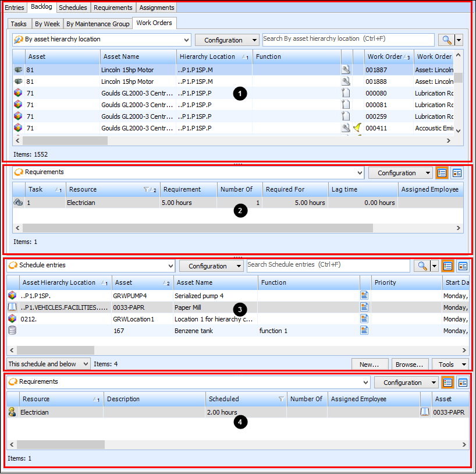The image size is (476, 474).
Task: Click wrench status icon for work order 001887
Action: pos(346,70)
